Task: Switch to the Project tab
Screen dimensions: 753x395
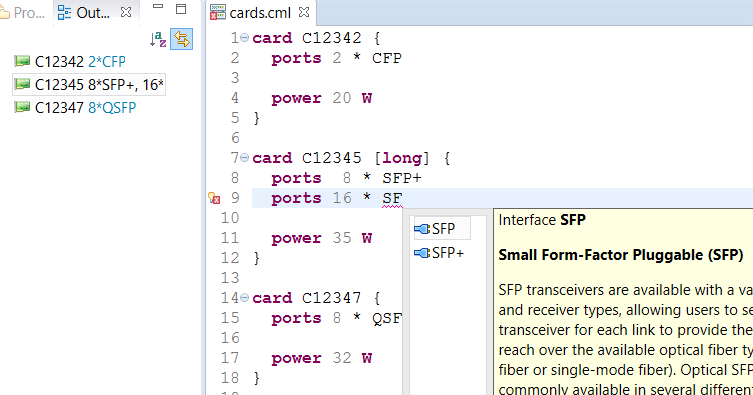Action: click(23, 13)
